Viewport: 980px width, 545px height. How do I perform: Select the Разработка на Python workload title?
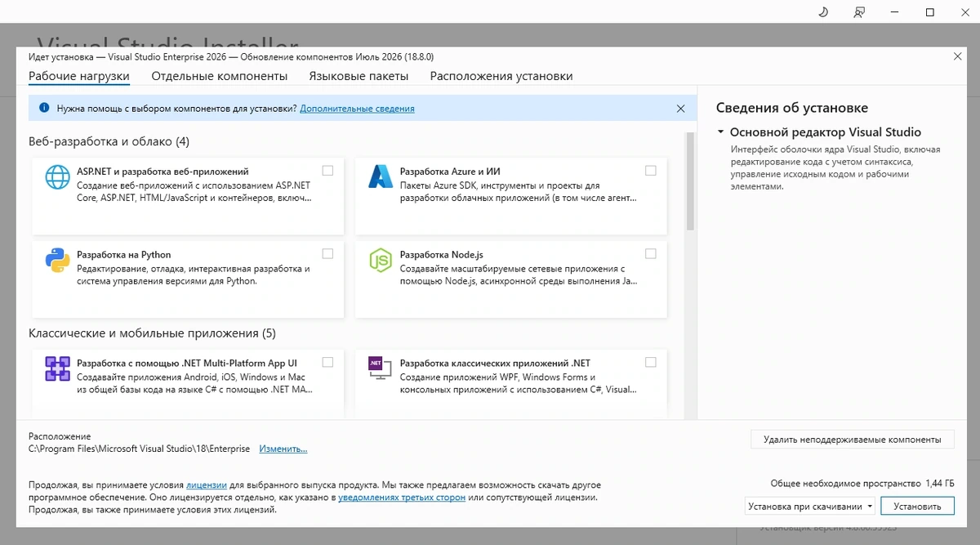coord(124,255)
